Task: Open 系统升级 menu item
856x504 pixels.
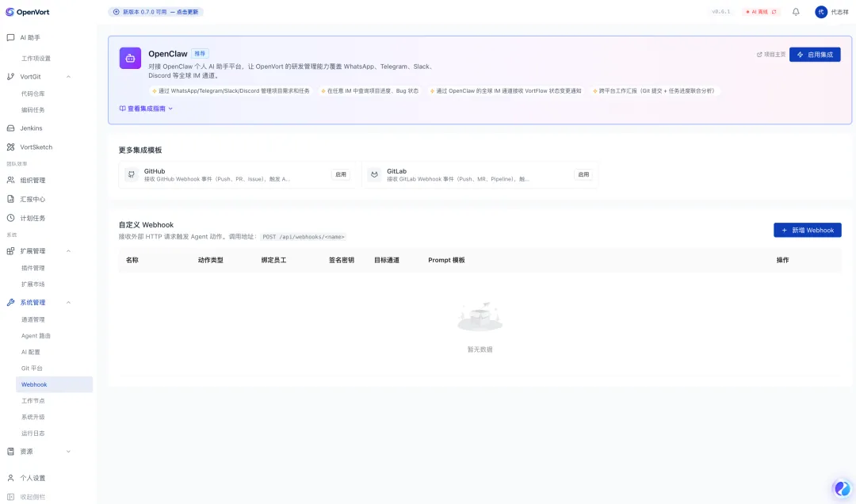Action: 32,417
